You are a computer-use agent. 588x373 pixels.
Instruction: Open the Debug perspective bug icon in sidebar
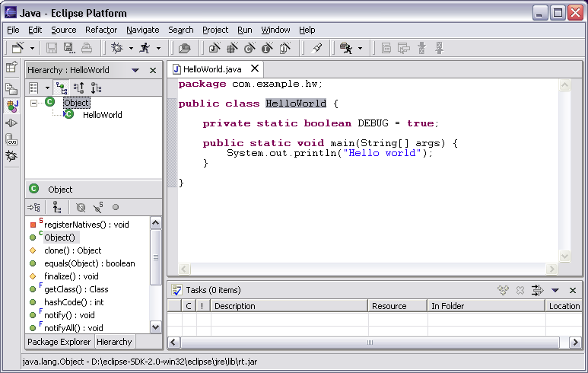click(x=11, y=157)
